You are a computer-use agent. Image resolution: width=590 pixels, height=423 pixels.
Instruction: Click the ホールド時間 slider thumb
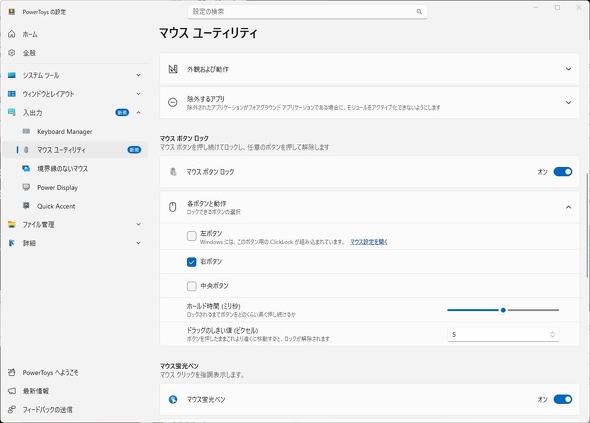point(503,310)
